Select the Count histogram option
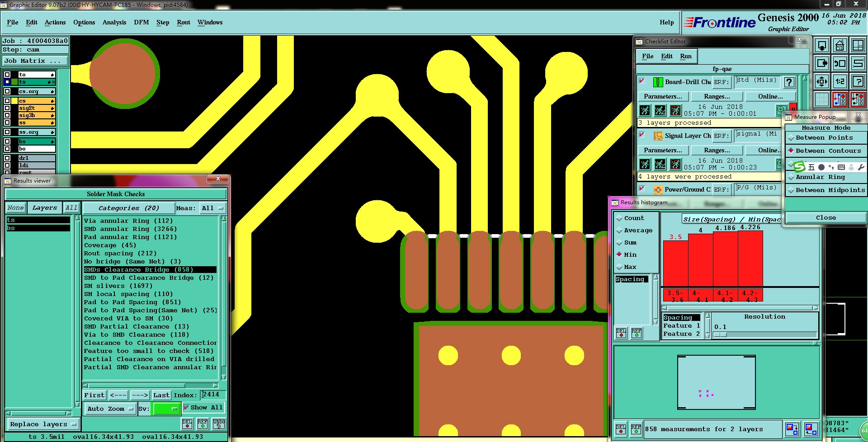The width and height of the screenshot is (868, 442). 630,218
